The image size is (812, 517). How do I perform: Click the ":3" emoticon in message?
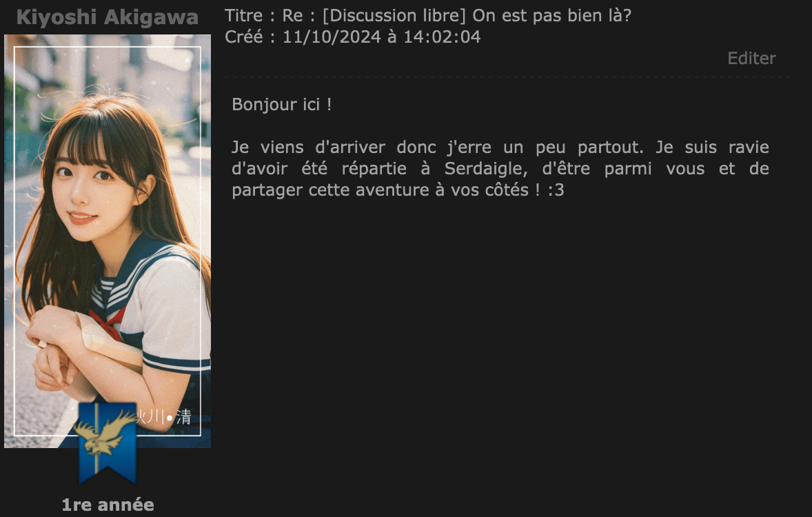coord(556,190)
